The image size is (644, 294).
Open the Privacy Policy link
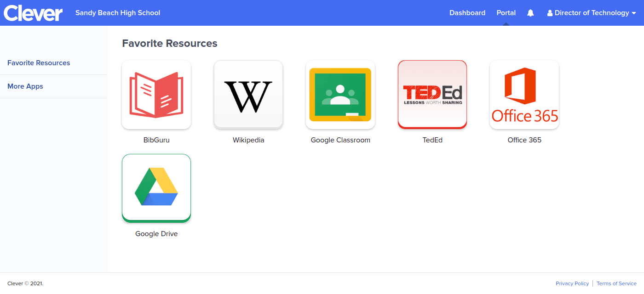(x=572, y=283)
